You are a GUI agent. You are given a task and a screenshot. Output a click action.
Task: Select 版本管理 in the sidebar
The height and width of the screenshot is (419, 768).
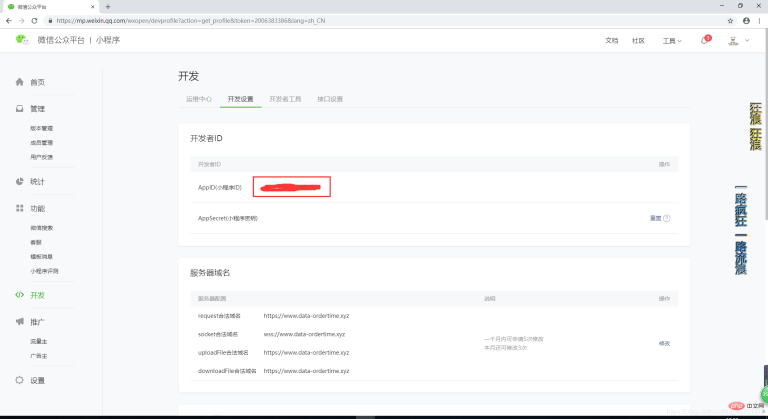click(x=42, y=128)
